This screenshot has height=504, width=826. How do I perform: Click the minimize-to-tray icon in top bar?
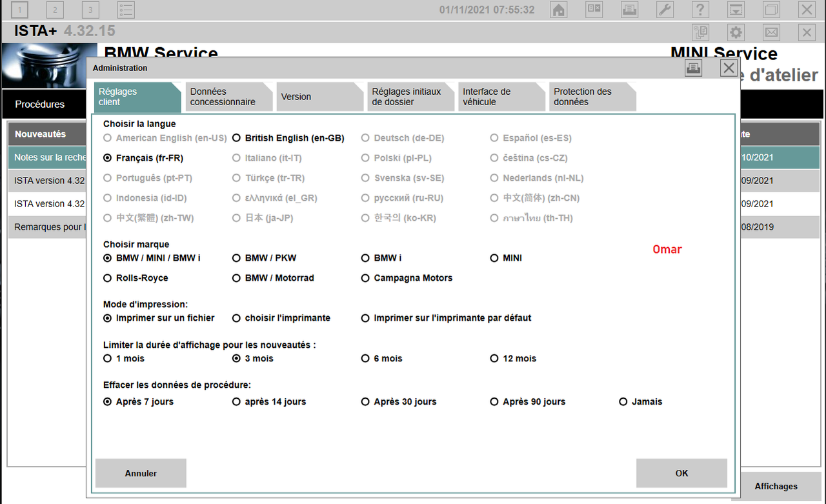(x=736, y=10)
